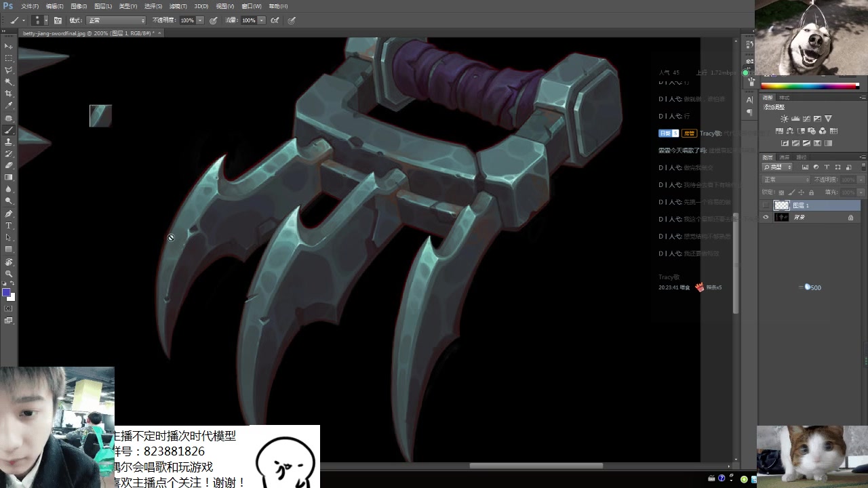This screenshot has width=868, height=488.
Task: Add a Vibrance adjustment
Action: 828,119
